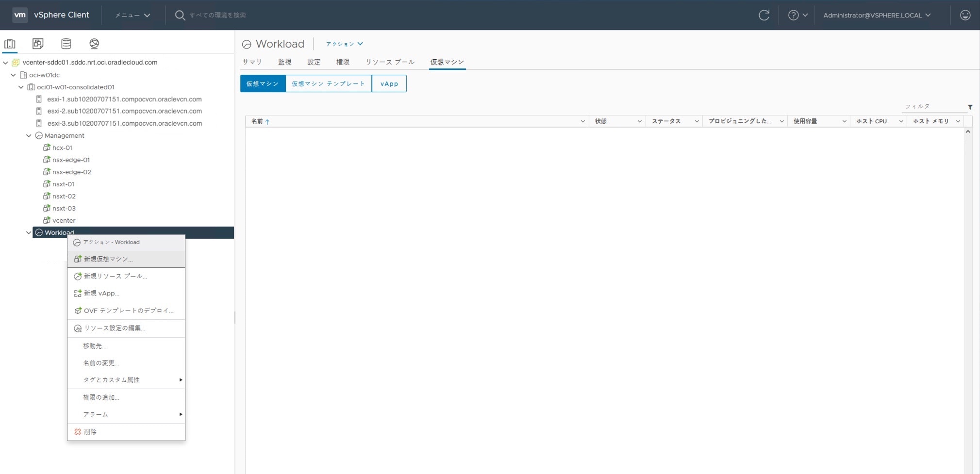Open the ホスト CPU column dropdown arrow
Screen dimensions: 980x474
[901, 121]
